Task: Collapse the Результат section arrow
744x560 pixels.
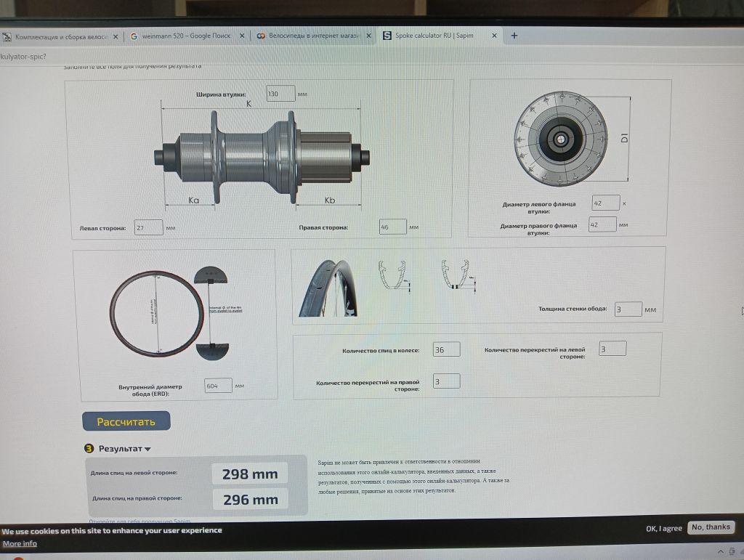Action: pyautogui.click(x=147, y=450)
